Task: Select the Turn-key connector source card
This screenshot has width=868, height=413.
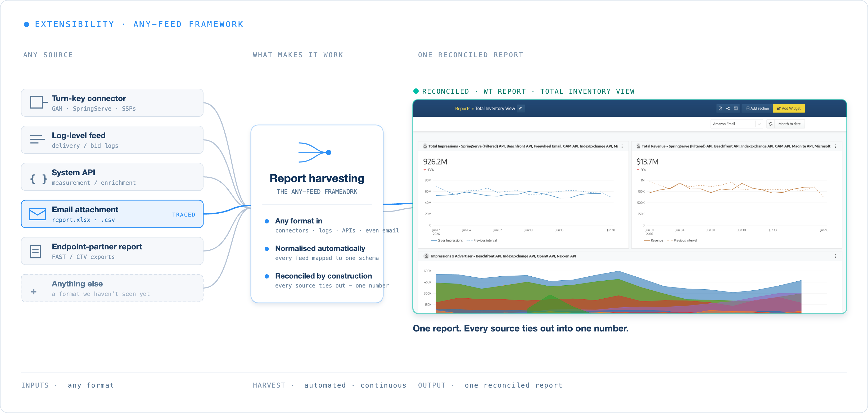Action: point(112,103)
